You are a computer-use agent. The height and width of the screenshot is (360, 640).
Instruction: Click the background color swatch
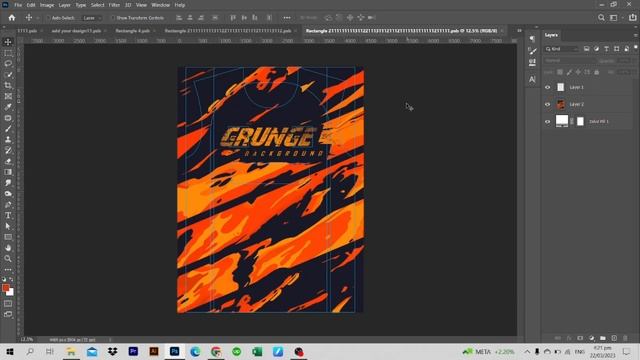click(11, 293)
